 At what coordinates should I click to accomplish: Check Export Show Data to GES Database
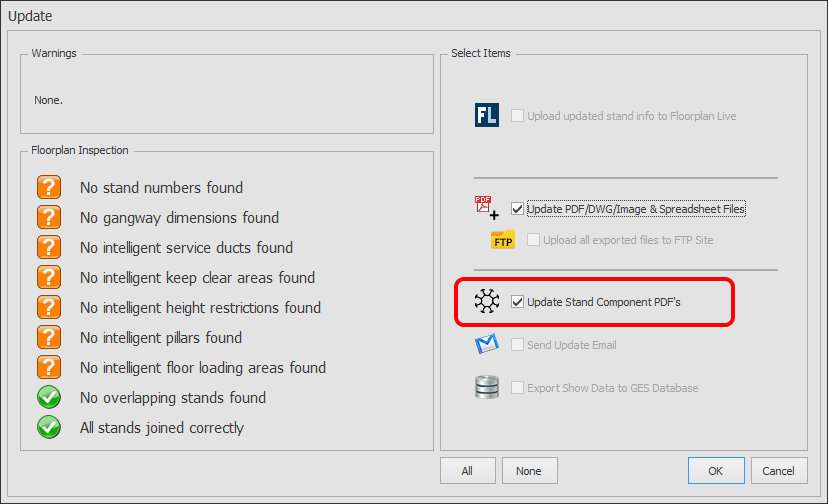point(518,388)
